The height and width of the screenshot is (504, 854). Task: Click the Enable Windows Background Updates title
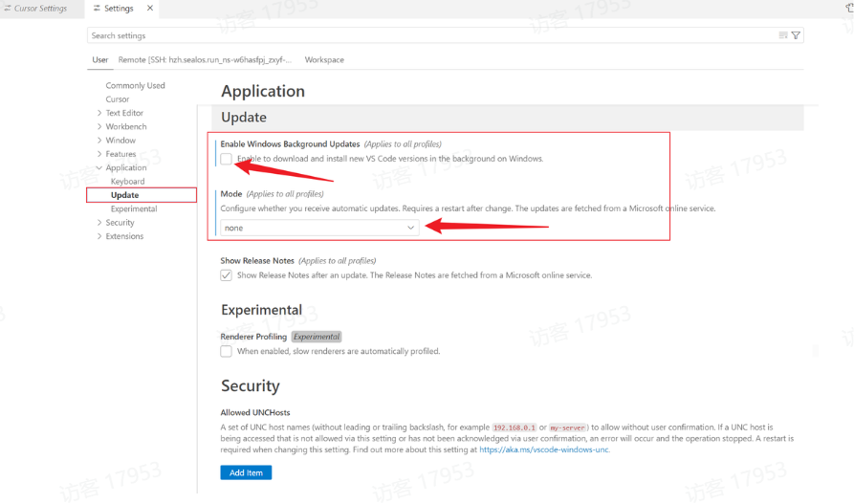(x=290, y=143)
